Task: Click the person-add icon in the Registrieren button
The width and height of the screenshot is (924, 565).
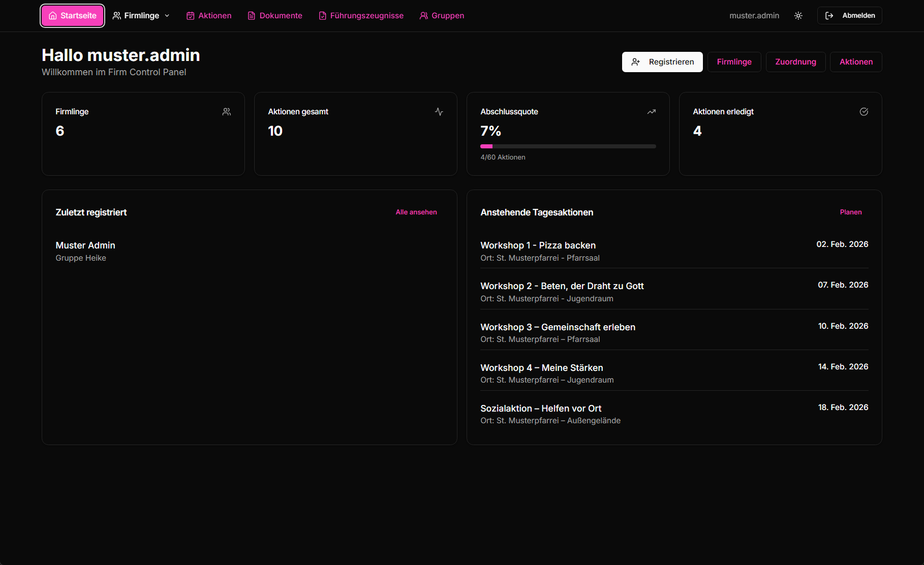Action: click(636, 61)
